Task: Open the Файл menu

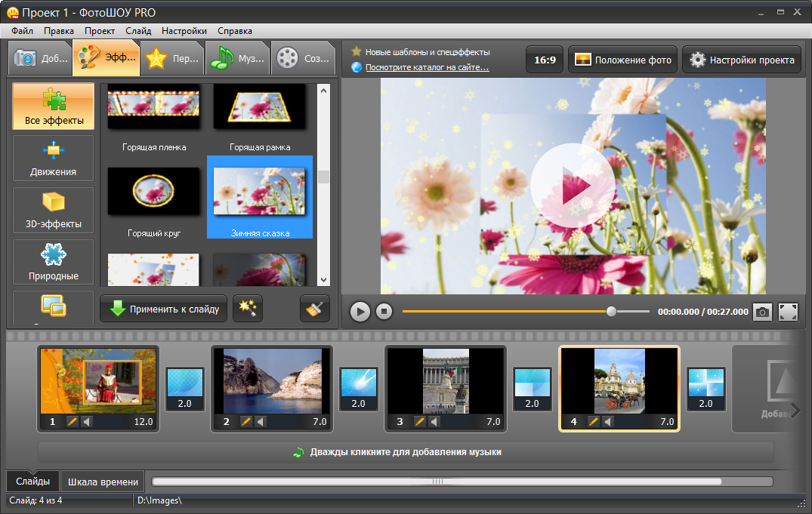Action: pos(22,31)
